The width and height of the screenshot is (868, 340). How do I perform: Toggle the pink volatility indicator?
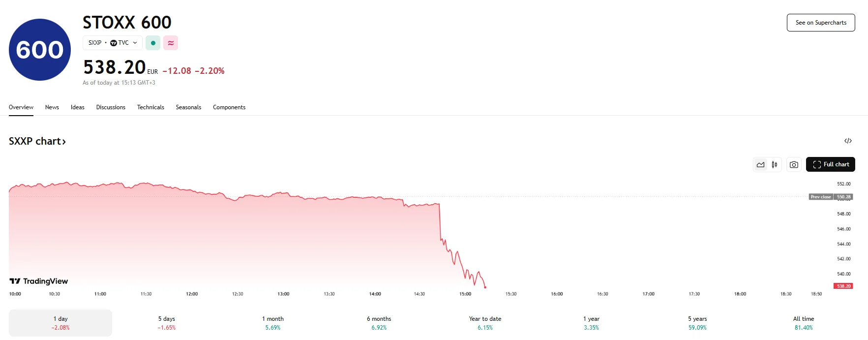(x=170, y=43)
